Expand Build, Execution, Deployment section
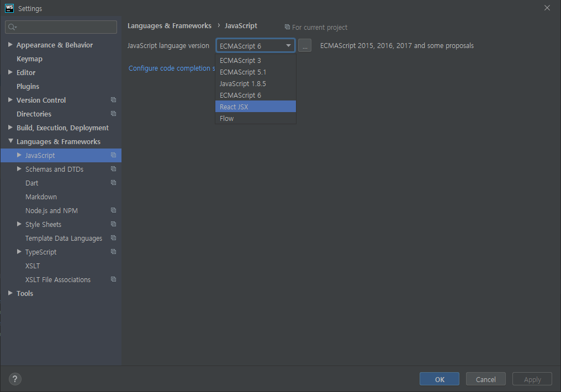Image resolution: width=561 pixels, height=392 pixels. coord(10,128)
